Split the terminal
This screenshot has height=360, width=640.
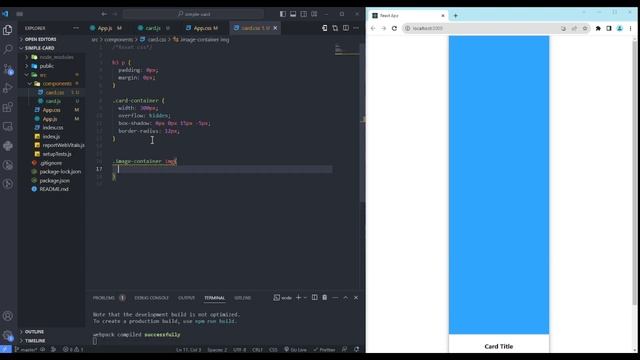coord(315,298)
